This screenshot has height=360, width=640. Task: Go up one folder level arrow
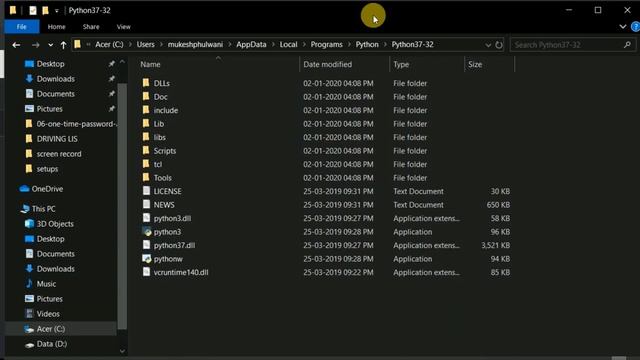pyautogui.click(x=63, y=45)
